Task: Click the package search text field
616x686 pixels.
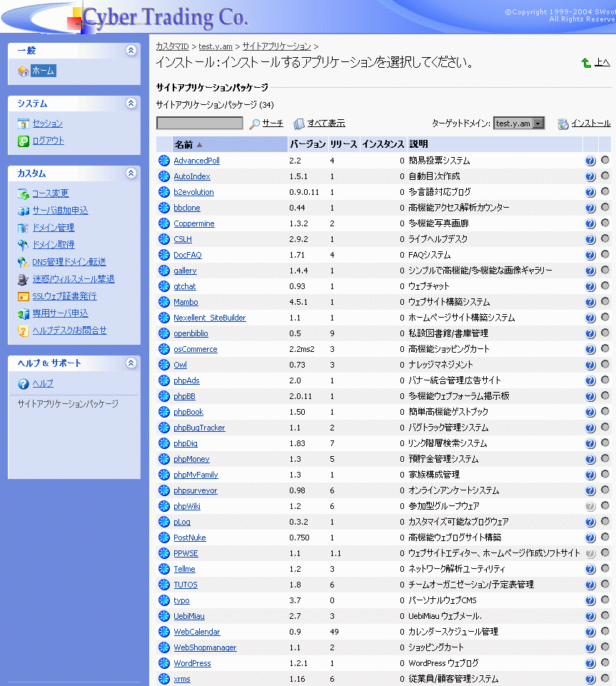Action: (199, 123)
